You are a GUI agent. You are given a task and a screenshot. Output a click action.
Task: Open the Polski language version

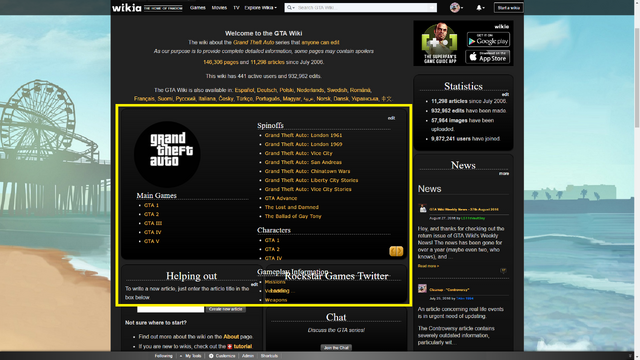coord(287,90)
